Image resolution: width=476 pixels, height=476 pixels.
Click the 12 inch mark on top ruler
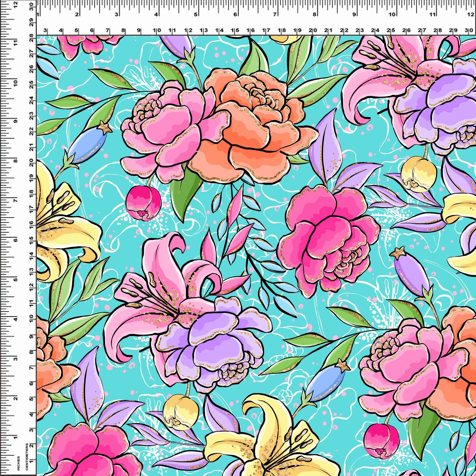471,14
